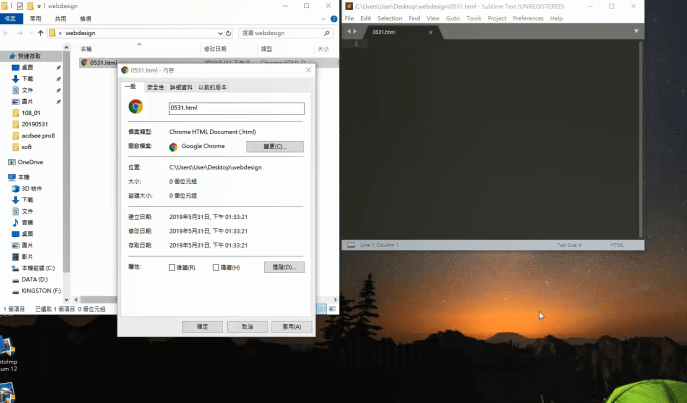Click the up-folder arrow in File Explorer

[x=40, y=33]
